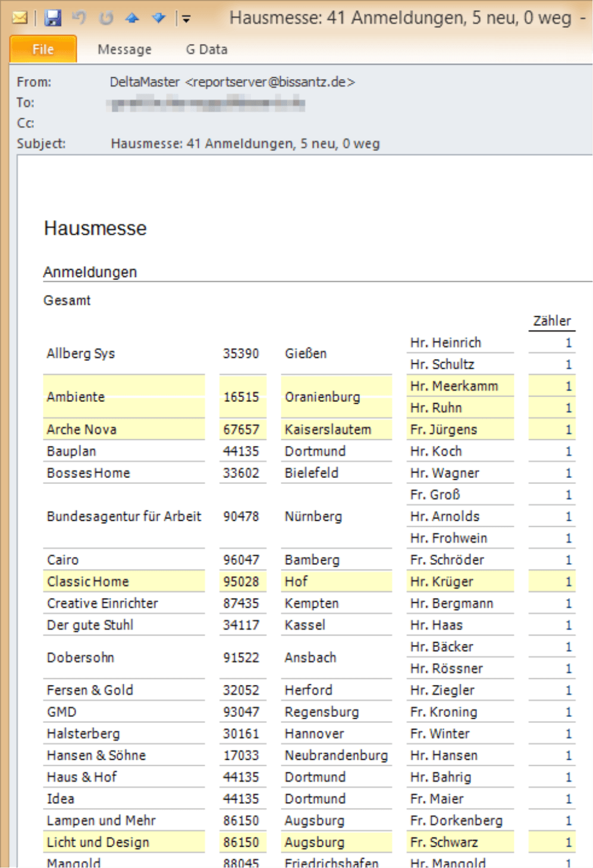593x868 pixels.
Task: Click the city Oranienburg
Action: click(x=322, y=397)
